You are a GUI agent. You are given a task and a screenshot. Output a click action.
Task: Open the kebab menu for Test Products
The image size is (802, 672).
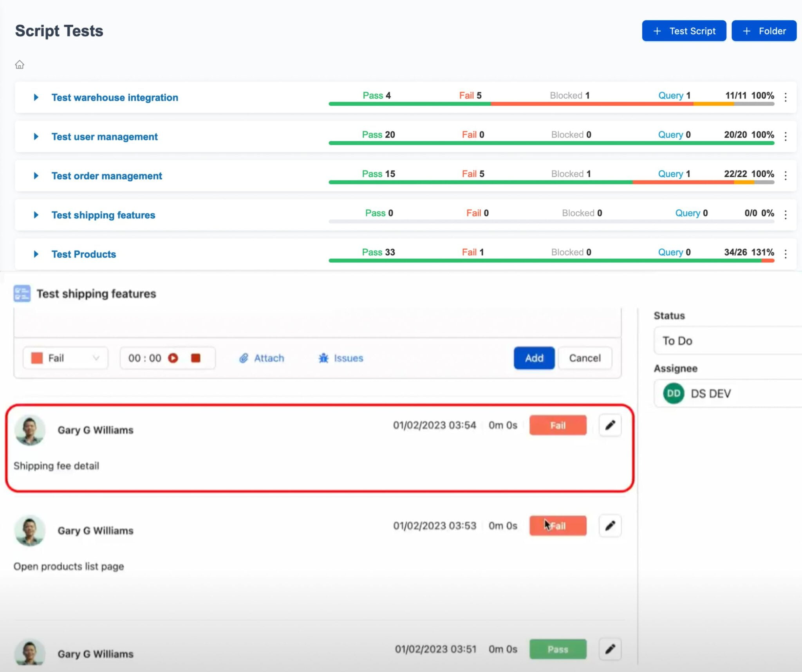click(x=786, y=254)
